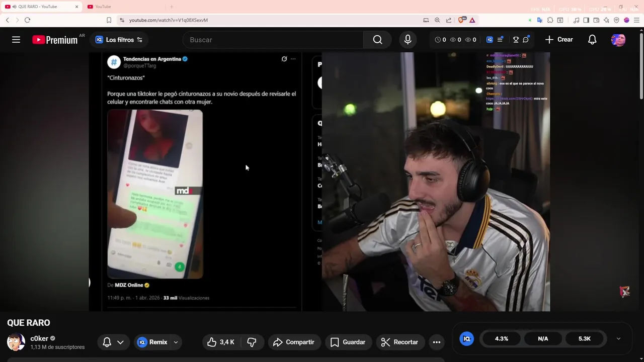Open the VPN shield icon
The width and height of the screenshot is (644, 362).
coord(616,20)
